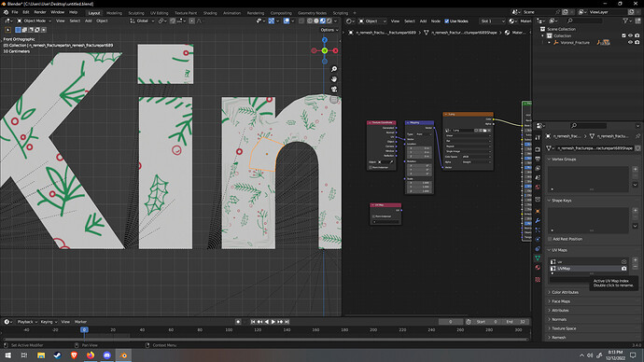Image resolution: width=644 pixels, height=362 pixels.
Task: Toggle camera view icon in viewport
Action: pyautogui.click(x=334, y=89)
